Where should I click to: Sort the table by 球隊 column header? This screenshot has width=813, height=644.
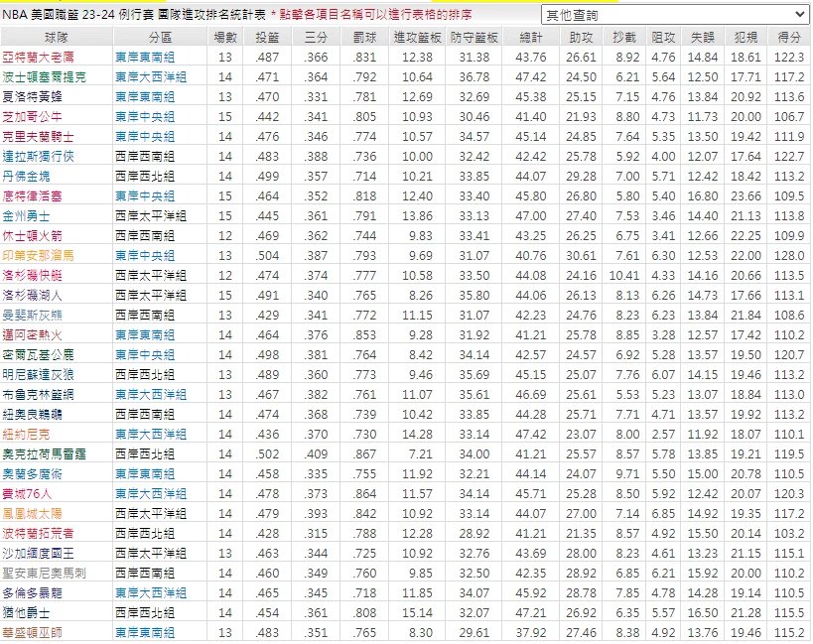tap(57, 38)
